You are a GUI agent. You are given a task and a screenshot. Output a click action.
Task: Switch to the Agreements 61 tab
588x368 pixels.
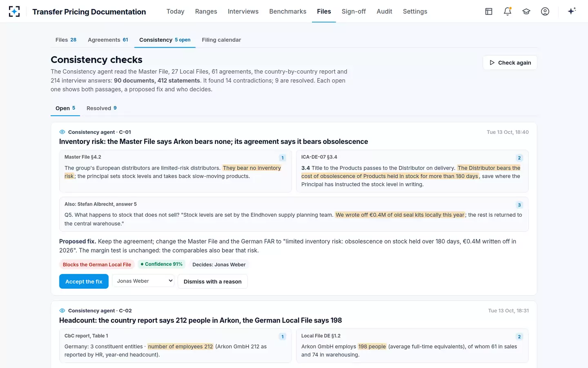click(108, 40)
